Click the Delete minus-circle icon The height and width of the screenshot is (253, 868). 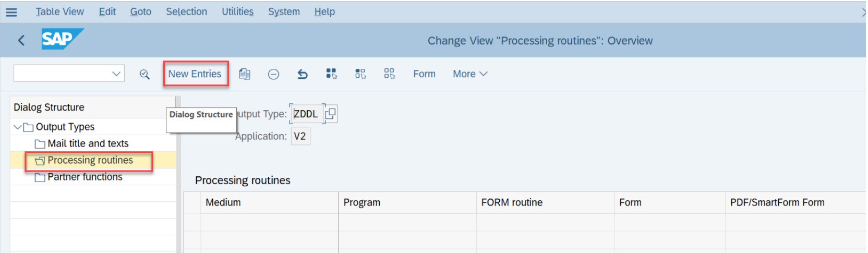[273, 74]
